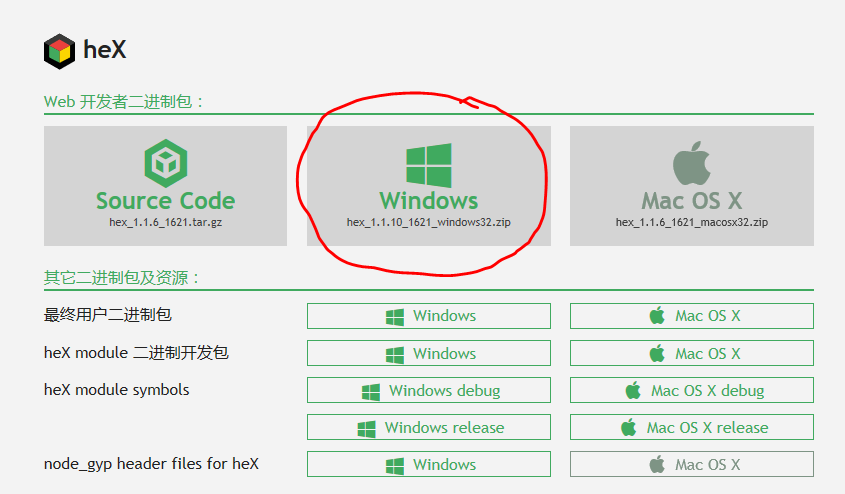Click the Web 开发者二进制包 heading
The width and height of the screenshot is (845, 494).
[123, 101]
